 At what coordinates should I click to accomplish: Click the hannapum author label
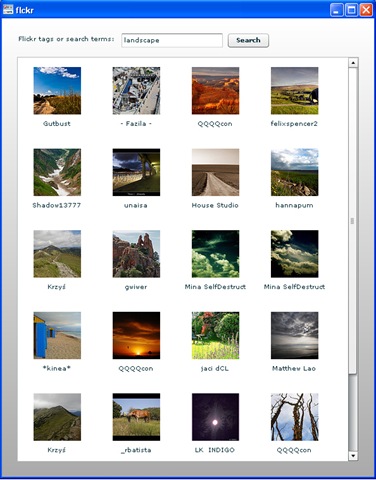[294, 205]
